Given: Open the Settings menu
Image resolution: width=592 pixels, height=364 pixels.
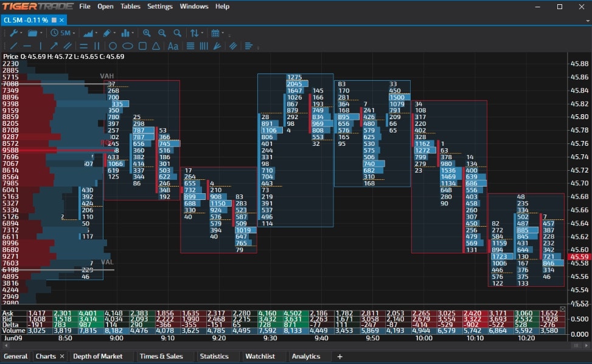Looking at the screenshot, I should [x=160, y=7].
